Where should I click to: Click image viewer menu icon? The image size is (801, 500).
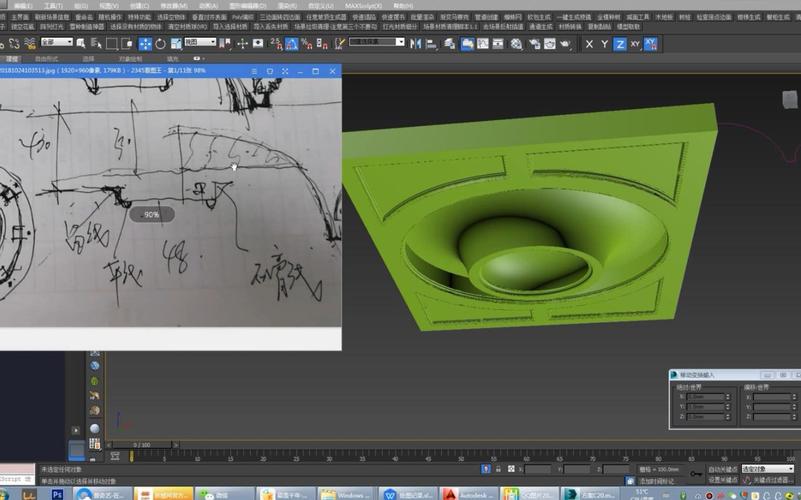point(254,72)
